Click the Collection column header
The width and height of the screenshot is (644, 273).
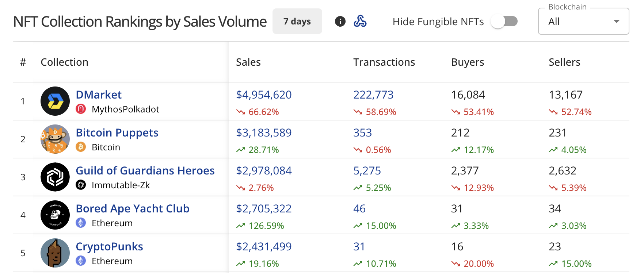click(x=64, y=62)
